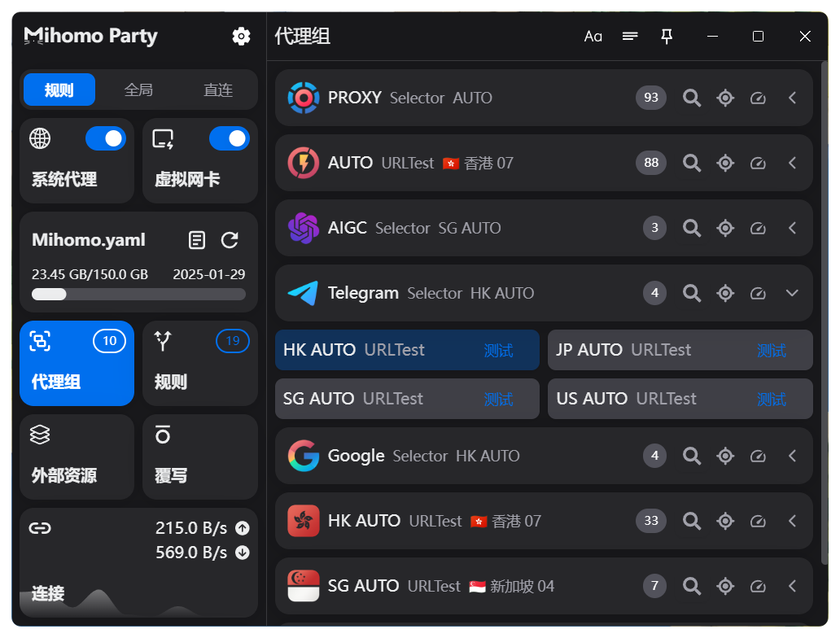The image size is (840, 638).
Task: Click the Mihomo.yaml traffic usage bar
Action: (138, 295)
